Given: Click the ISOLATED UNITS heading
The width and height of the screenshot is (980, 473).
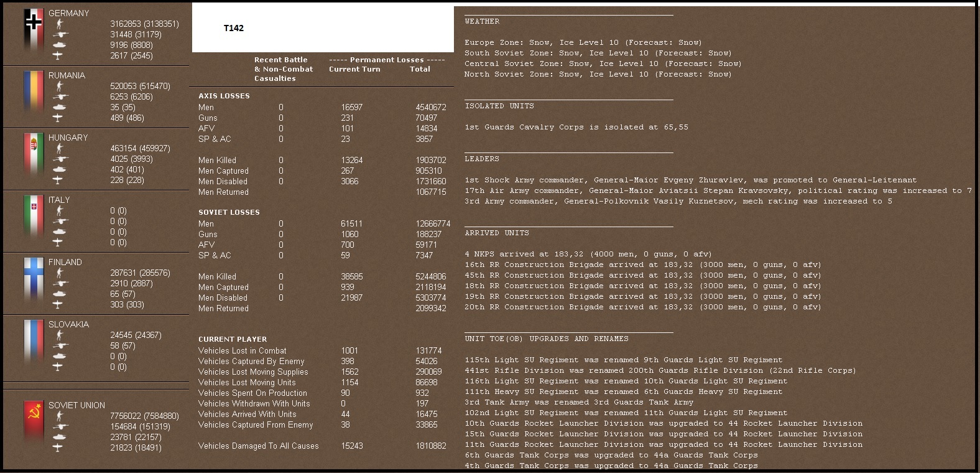Looking at the screenshot, I should click(499, 106).
